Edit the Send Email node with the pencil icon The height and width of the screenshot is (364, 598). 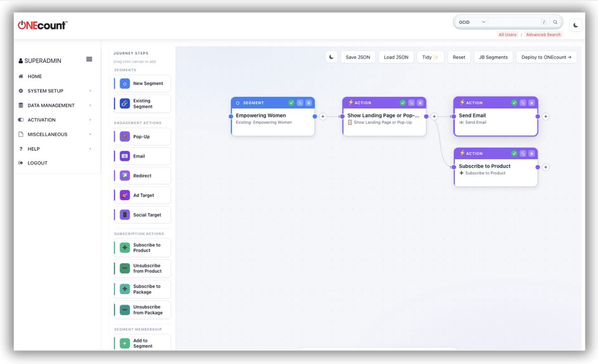pos(523,102)
